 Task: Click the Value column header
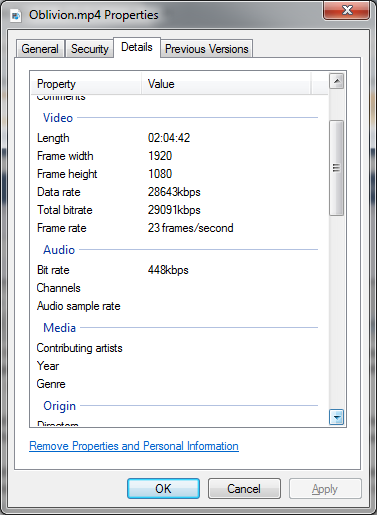click(226, 84)
